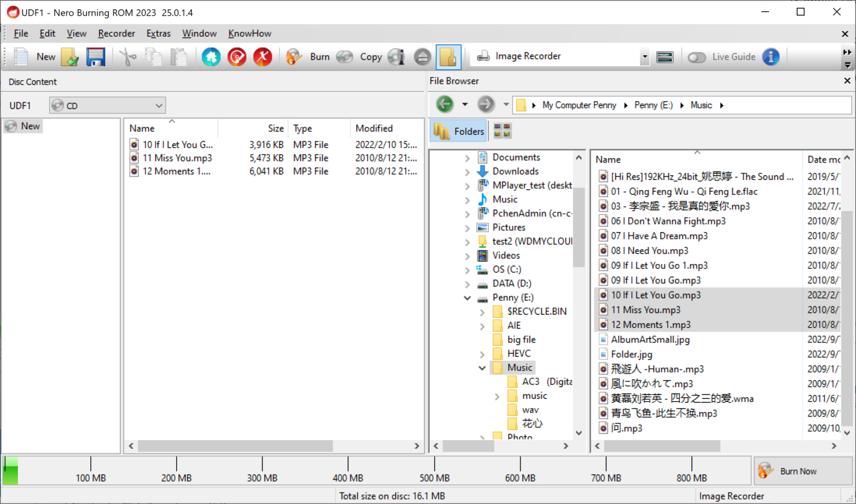Open the forward history dropdown arrow
856x504 pixels.
(506, 104)
